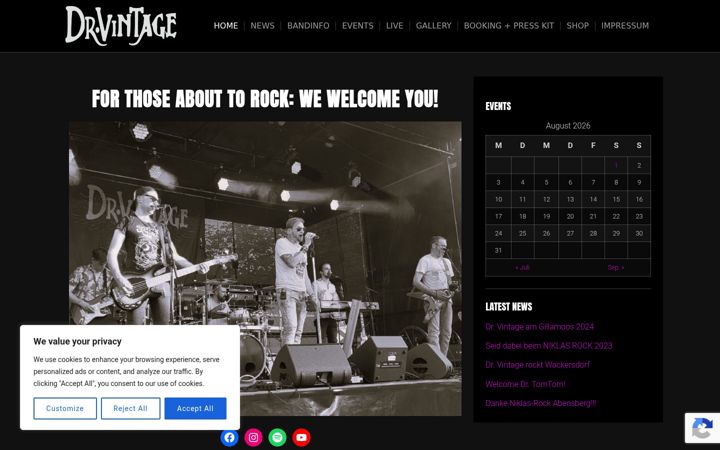Select August 1 in events calendar
This screenshot has height=450, width=720.
pyautogui.click(x=616, y=165)
